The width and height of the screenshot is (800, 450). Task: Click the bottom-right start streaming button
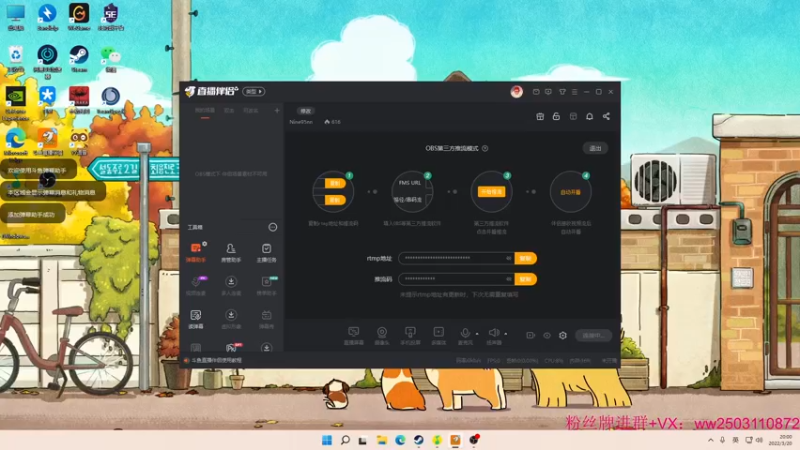tap(593, 335)
